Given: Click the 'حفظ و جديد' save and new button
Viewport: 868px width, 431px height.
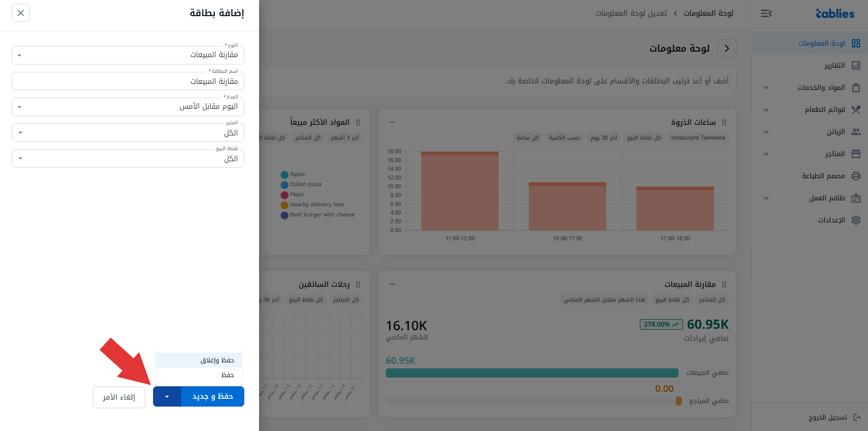Looking at the screenshot, I should coord(213,396).
